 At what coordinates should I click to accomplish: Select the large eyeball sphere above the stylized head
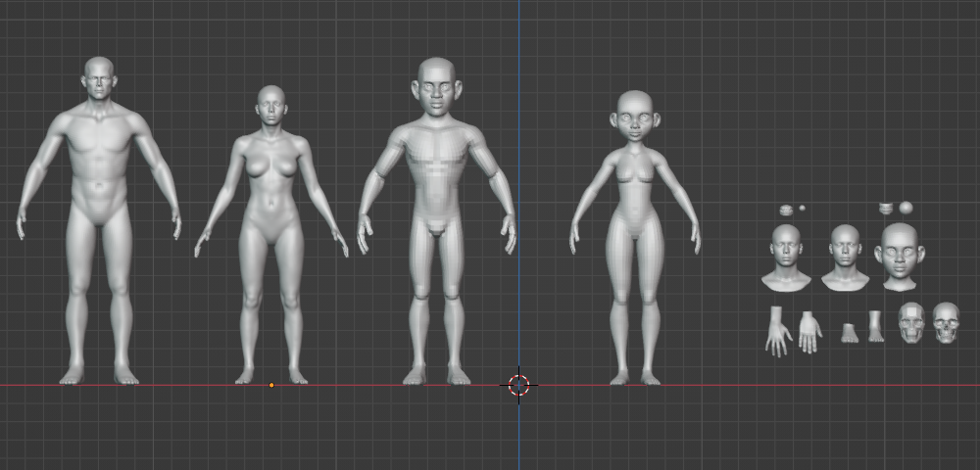(x=906, y=208)
